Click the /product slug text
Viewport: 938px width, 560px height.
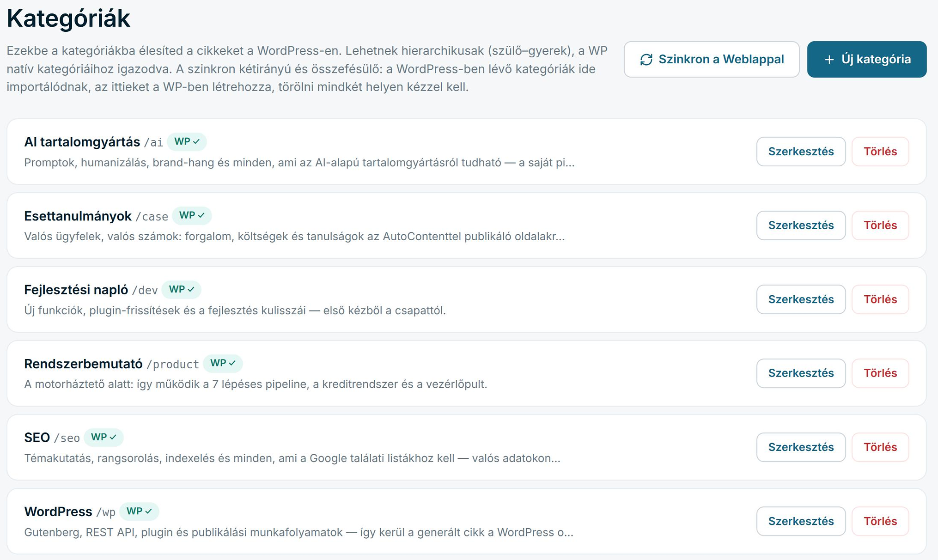(x=172, y=365)
